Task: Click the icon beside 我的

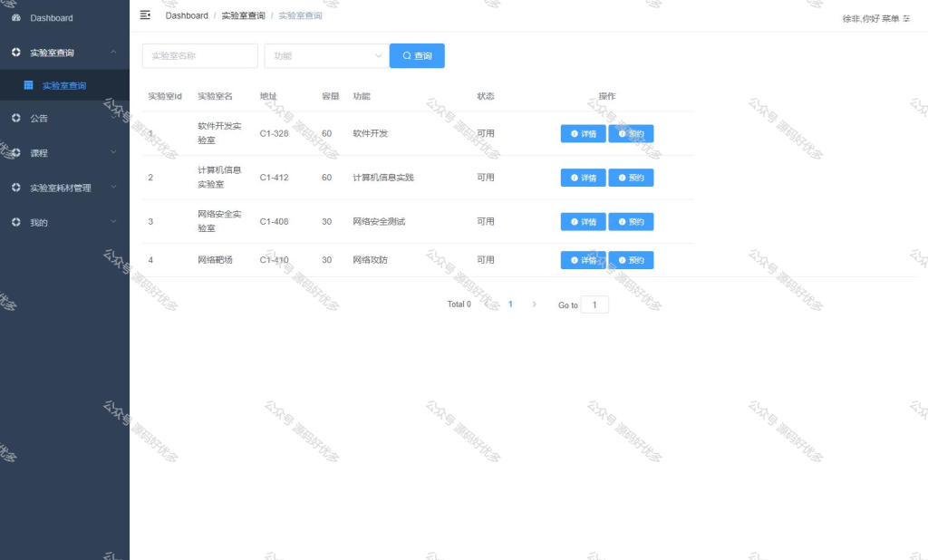Action: [x=16, y=222]
